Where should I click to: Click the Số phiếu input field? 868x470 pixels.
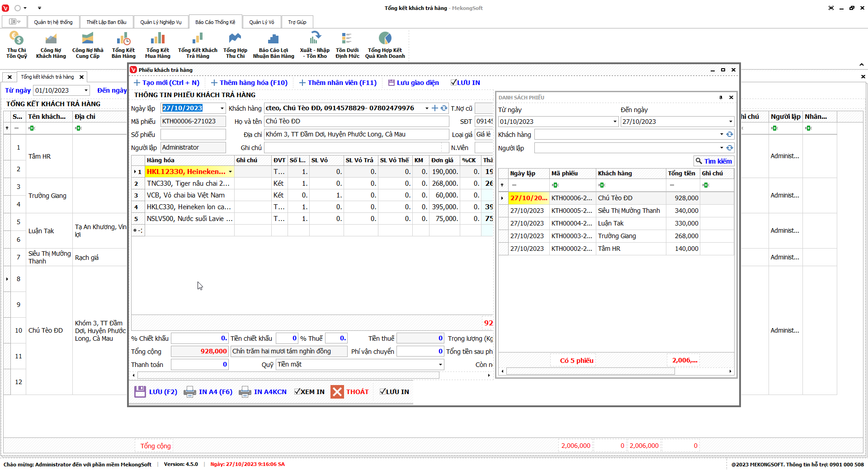click(193, 135)
